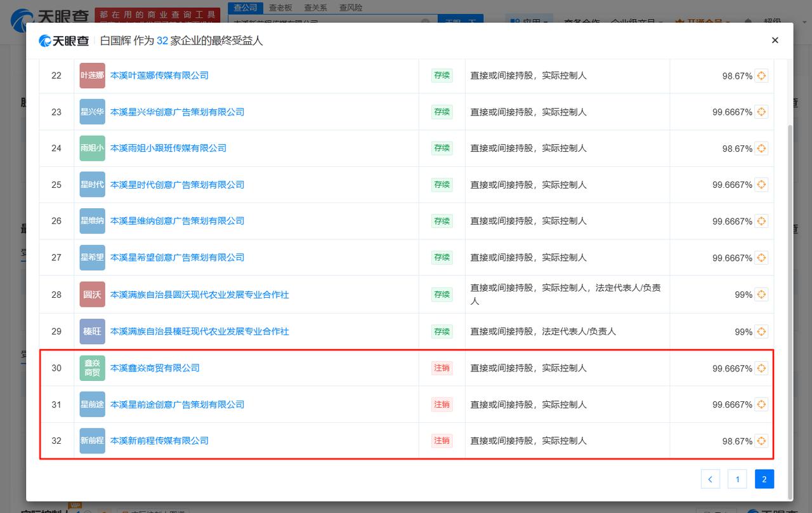The image size is (812, 513).
Task: Select page 2 in pagination
Action: click(764, 479)
